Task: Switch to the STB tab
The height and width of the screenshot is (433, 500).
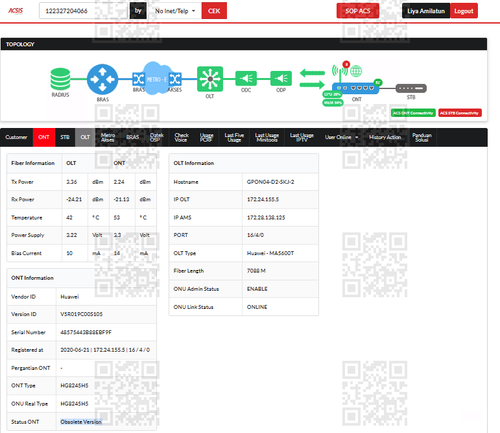Action: point(65,137)
